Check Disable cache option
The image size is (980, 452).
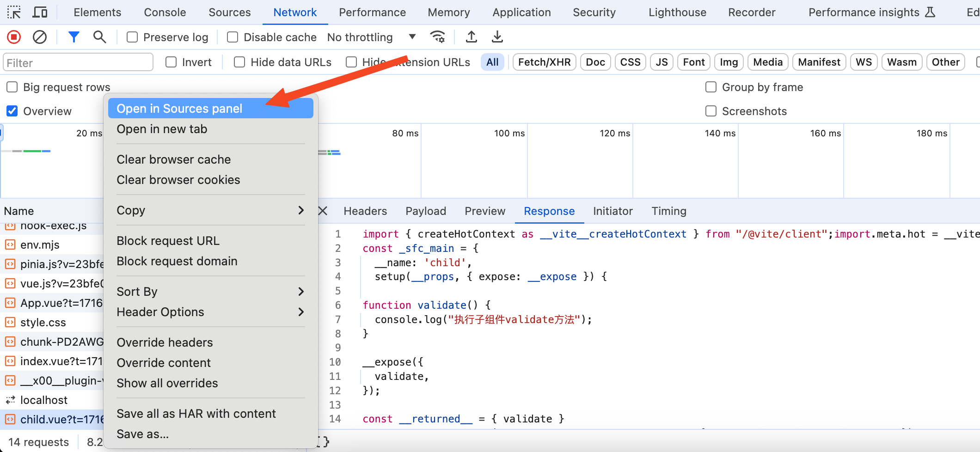coord(233,37)
